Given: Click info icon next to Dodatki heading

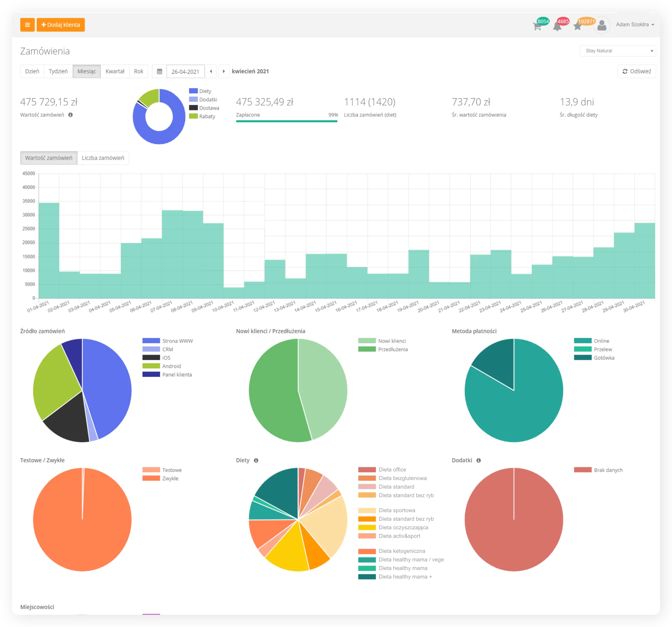Looking at the screenshot, I should pos(479,460).
